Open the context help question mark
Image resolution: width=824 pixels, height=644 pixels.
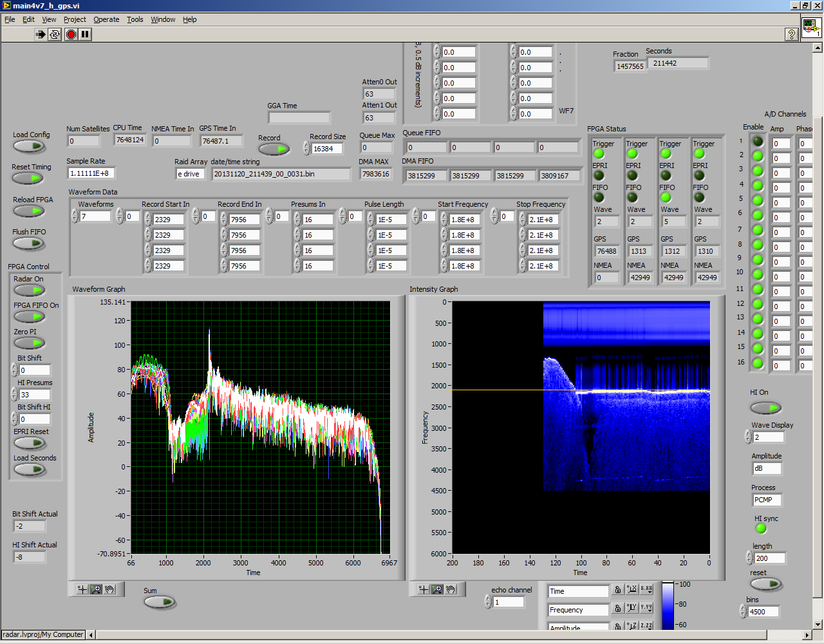point(792,35)
